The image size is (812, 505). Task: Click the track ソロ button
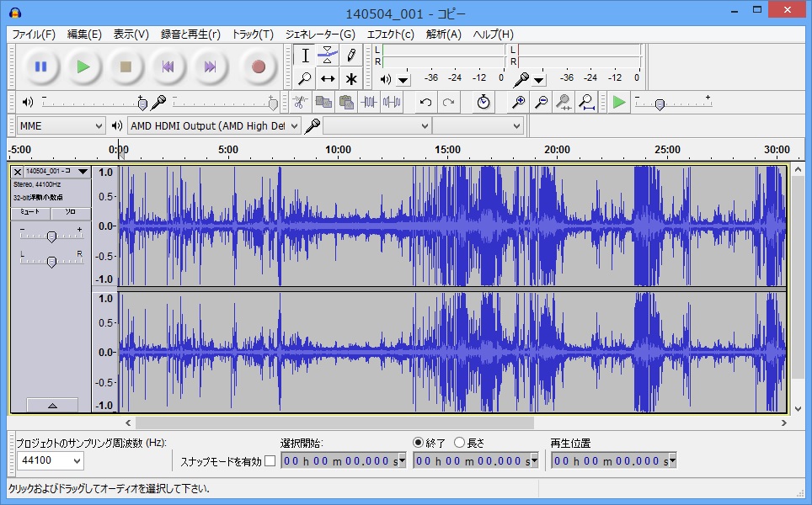point(70,213)
